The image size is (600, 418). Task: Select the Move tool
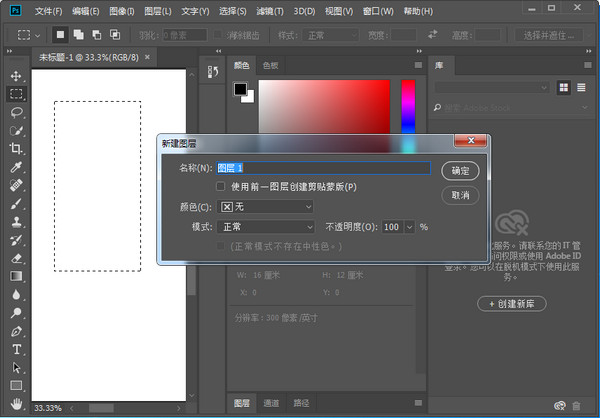coord(16,76)
